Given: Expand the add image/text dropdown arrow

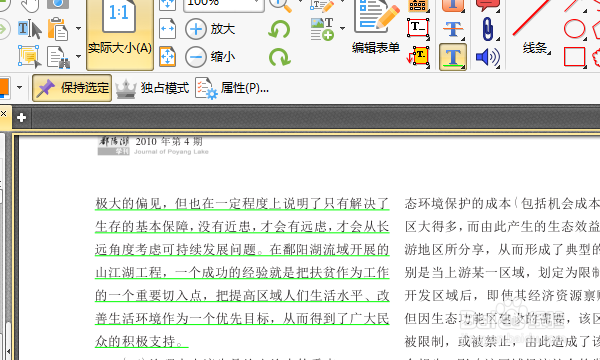Looking at the screenshot, I should [x=342, y=28].
